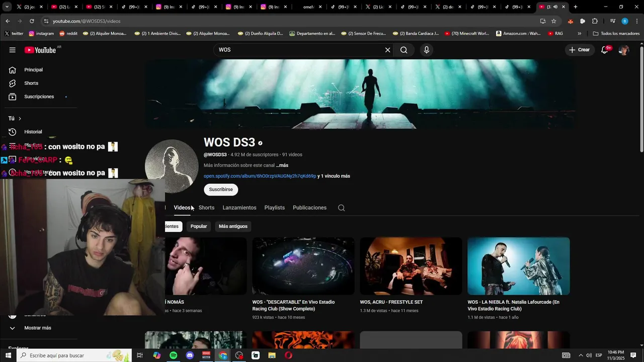644x362 pixels.
Task: Select the Más antiguos sort chip
Action: pos(233,226)
